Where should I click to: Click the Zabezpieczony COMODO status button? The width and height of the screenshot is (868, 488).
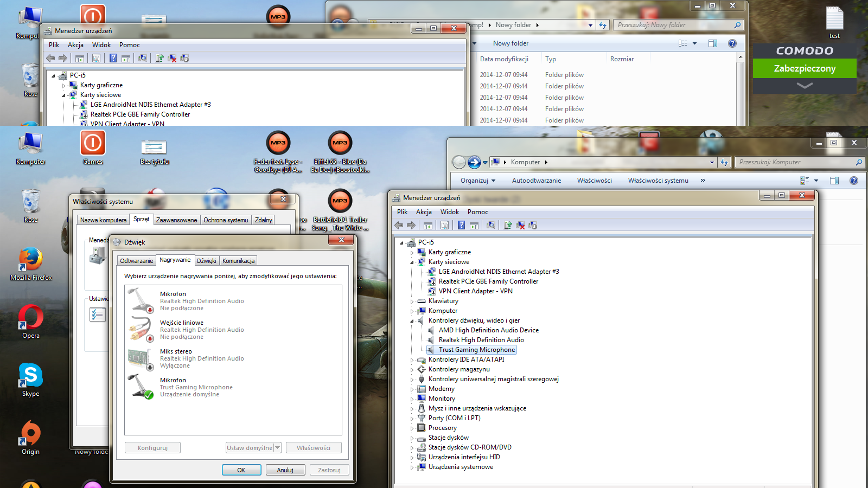coord(805,68)
